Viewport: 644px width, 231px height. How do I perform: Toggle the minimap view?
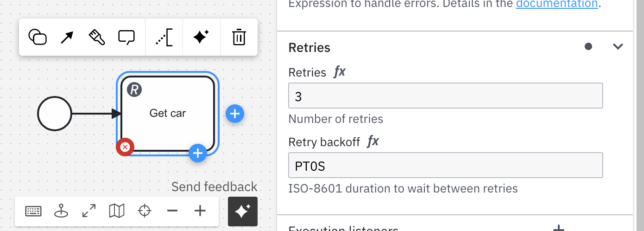point(117,212)
